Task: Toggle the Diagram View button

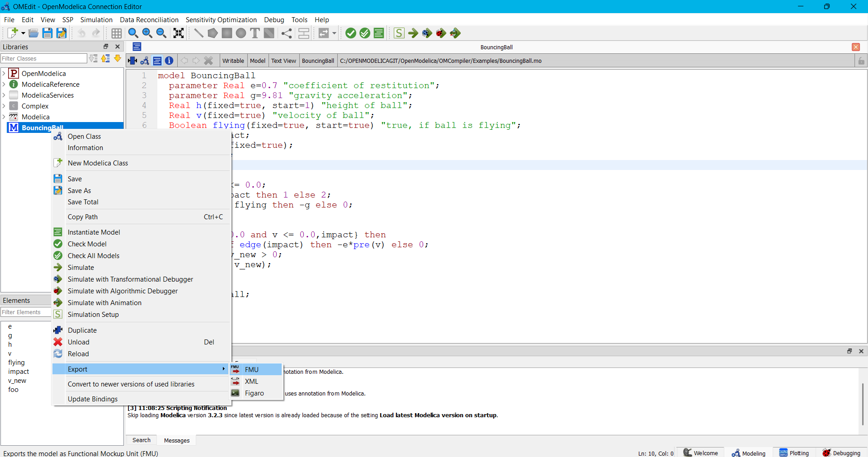Action: point(145,61)
